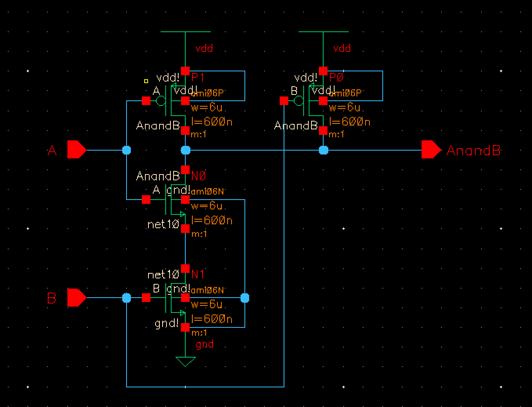The image size is (532, 407).
Task: Click the bulk terminal of transistor N0
Action: (186, 200)
